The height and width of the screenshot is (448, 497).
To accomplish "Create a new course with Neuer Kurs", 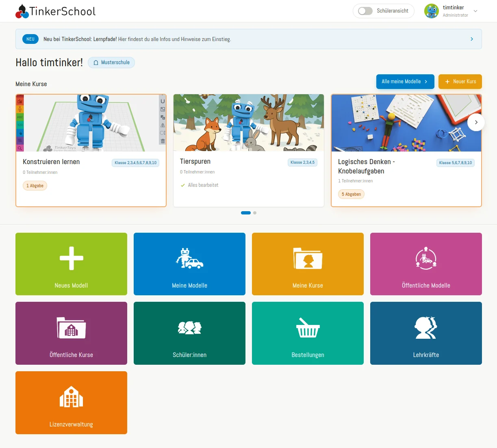I will 460,81.
